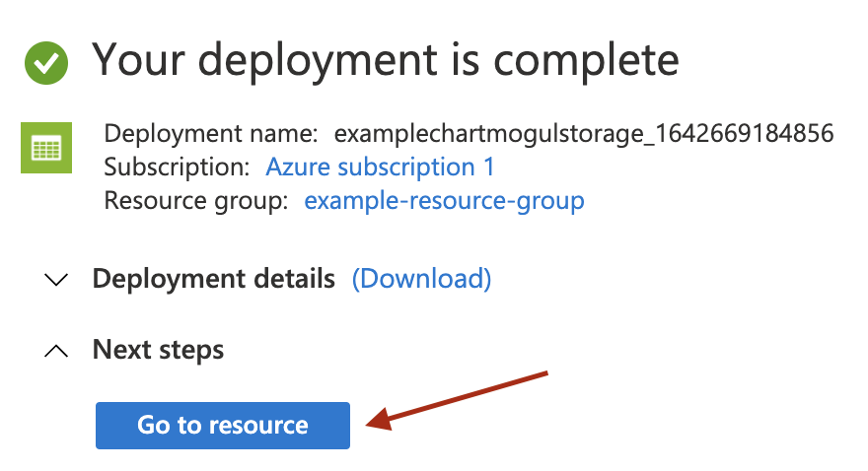The width and height of the screenshot is (868, 471).
Task: Click the "Subscription:" label
Action: tap(178, 167)
